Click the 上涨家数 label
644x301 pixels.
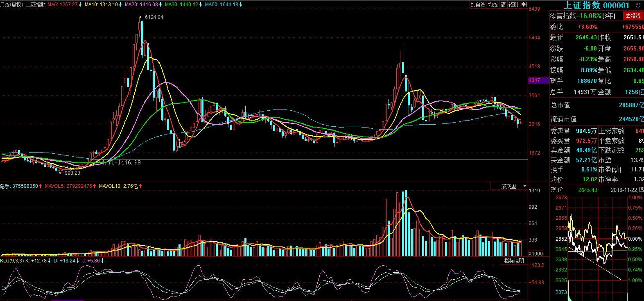click(x=612, y=131)
